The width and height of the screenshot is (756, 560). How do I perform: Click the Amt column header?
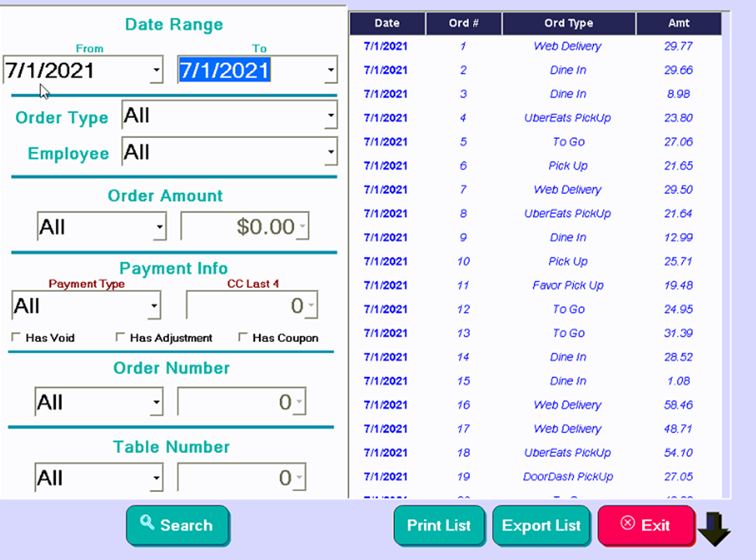[x=678, y=23]
